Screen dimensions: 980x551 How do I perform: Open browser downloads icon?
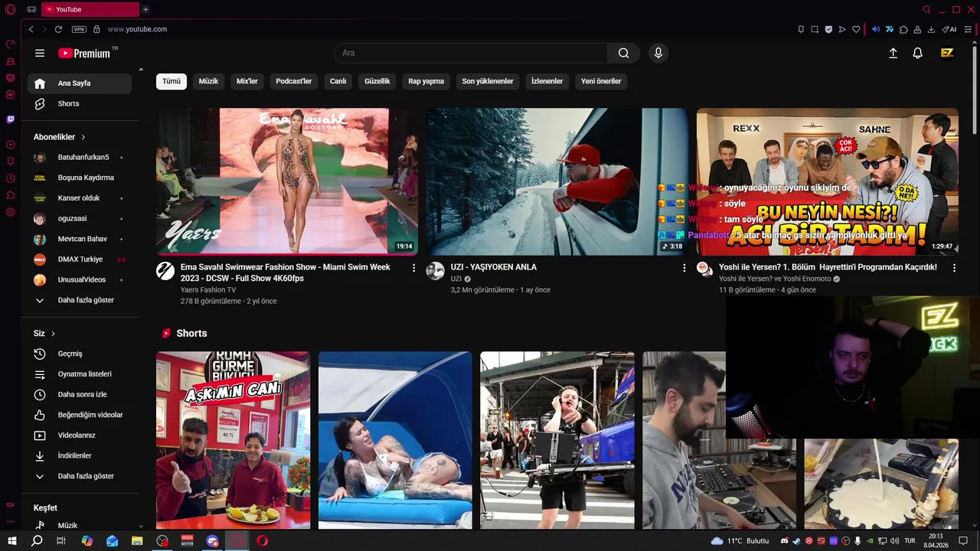[931, 29]
